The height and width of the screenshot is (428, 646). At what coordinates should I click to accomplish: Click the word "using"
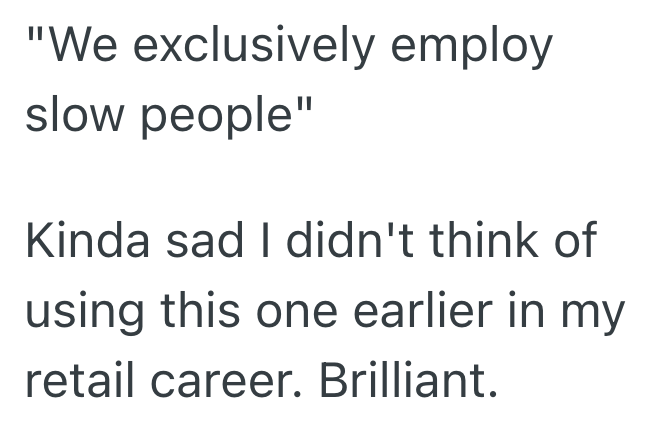[83, 313]
